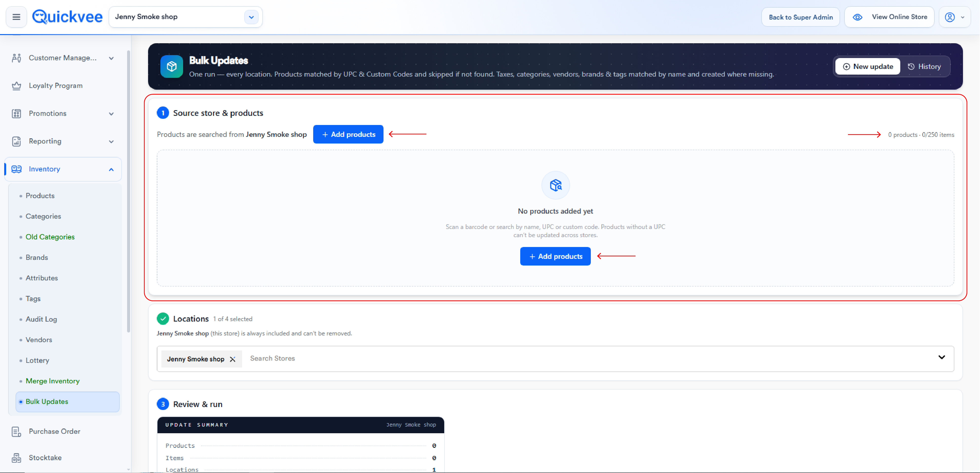
Task: Click View Online Store
Action: [889, 17]
